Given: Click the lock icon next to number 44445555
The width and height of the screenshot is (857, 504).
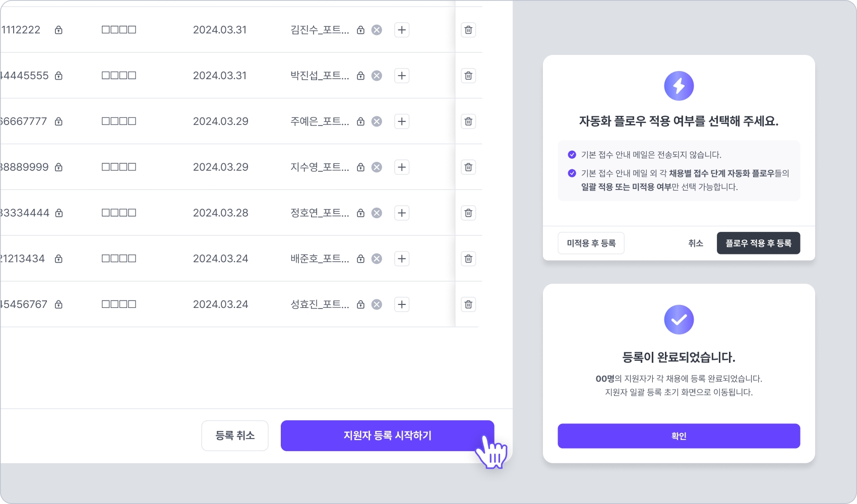Looking at the screenshot, I should [x=58, y=76].
